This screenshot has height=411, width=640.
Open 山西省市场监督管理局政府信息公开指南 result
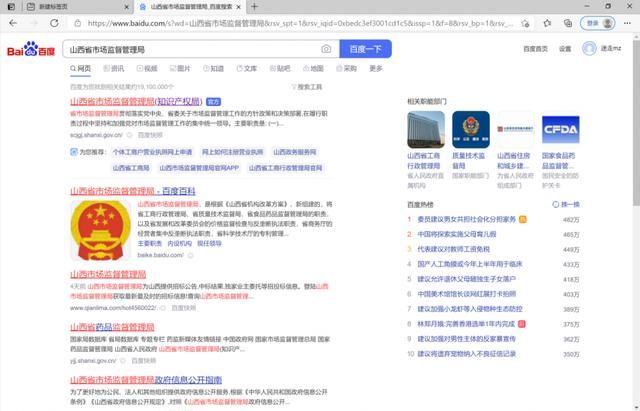pyautogui.click(x=146, y=380)
